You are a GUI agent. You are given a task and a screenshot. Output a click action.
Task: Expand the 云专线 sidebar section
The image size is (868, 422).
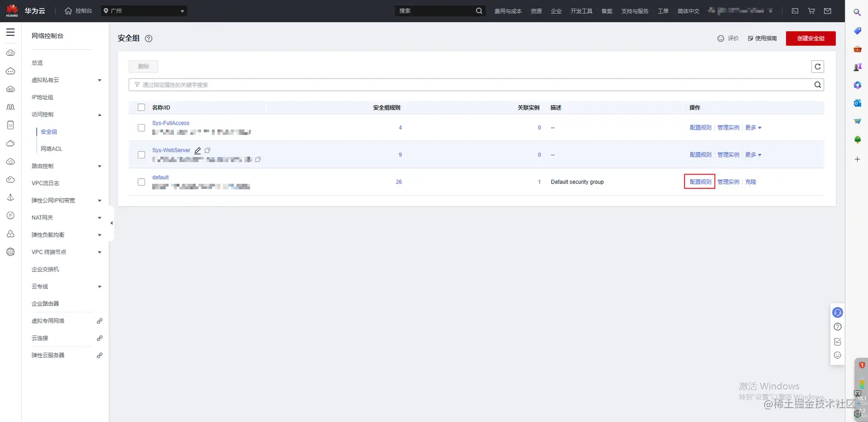(x=99, y=287)
